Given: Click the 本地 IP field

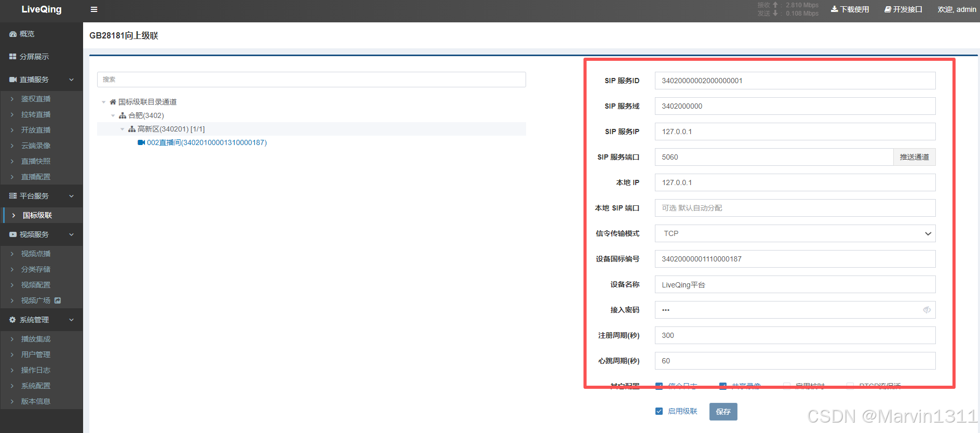Looking at the screenshot, I should tap(795, 182).
